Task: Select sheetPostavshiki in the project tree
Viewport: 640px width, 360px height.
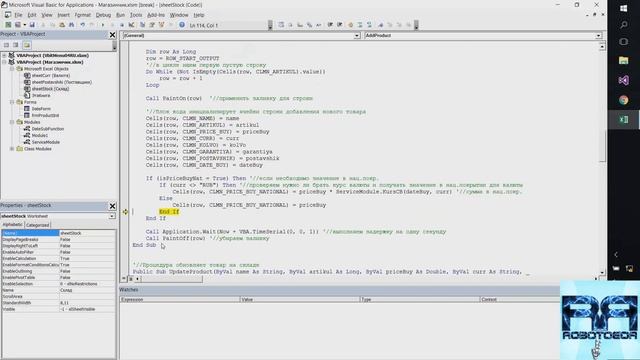Action: coord(62,82)
